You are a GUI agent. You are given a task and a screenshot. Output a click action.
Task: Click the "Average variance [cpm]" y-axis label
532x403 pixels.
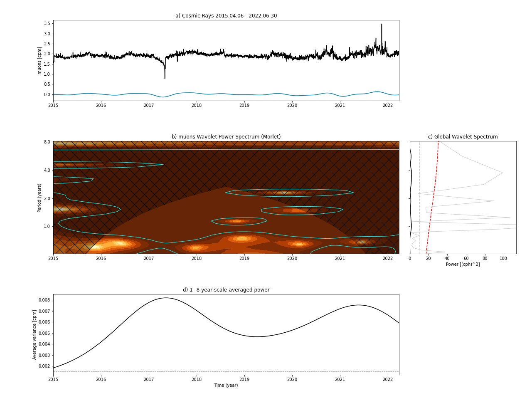(35, 334)
